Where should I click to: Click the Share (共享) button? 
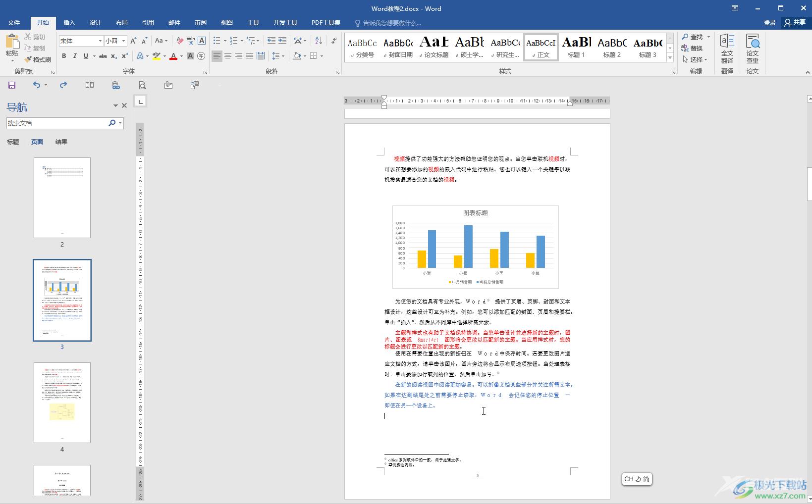pyautogui.click(x=795, y=23)
